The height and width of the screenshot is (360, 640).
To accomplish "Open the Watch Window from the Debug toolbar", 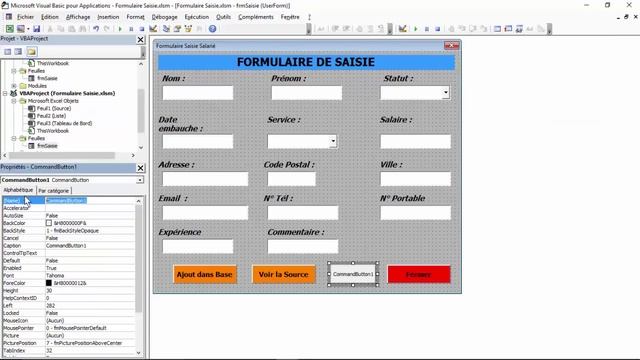I will pyautogui.click(x=519, y=29).
